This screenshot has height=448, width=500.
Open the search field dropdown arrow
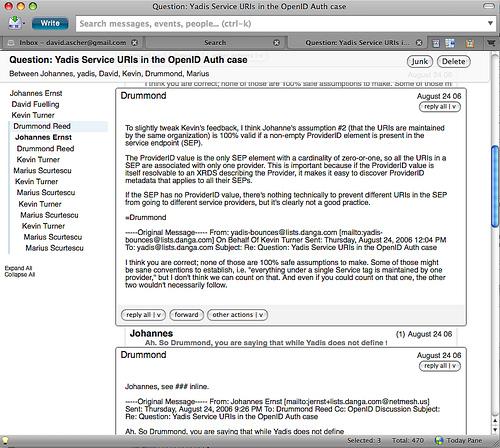pyautogui.click(x=490, y=23)
